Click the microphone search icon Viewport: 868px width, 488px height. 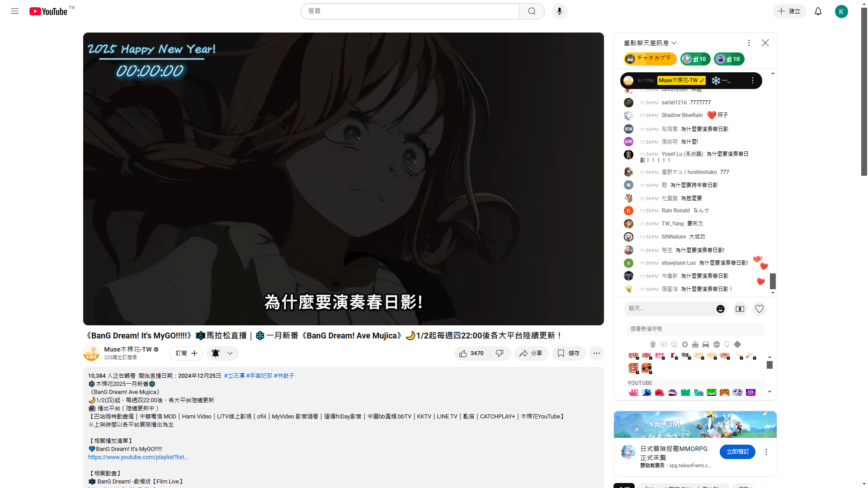tap(559, 11)
